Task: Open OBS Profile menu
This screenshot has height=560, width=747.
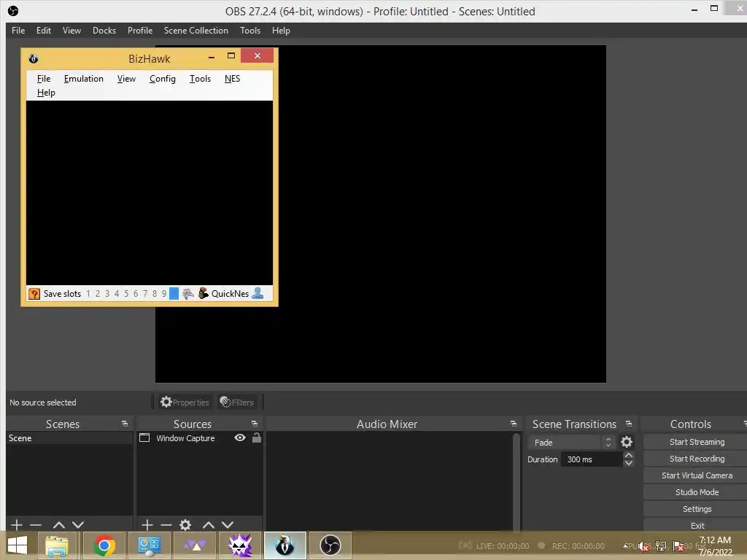Action: [x=140, y=31]
